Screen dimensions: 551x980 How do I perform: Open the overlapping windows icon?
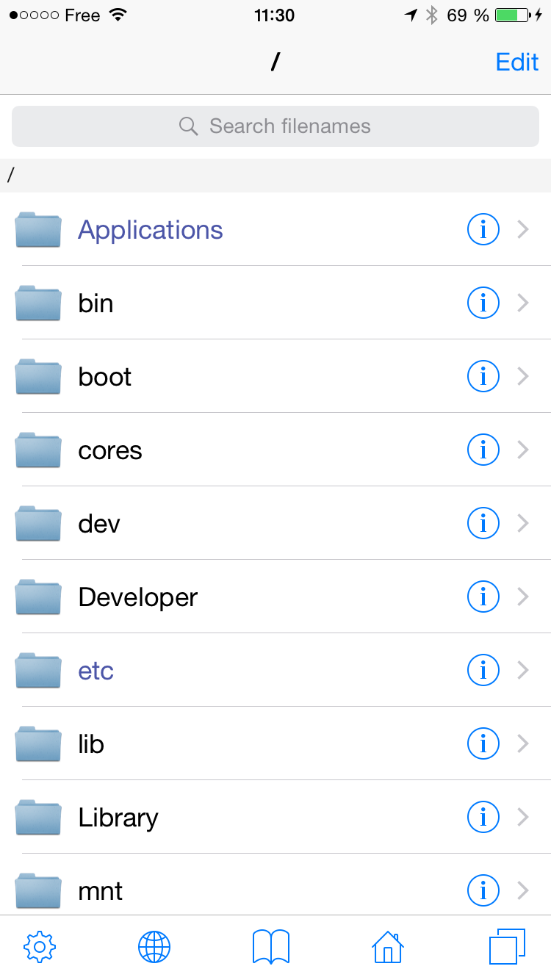click(507, 947)
